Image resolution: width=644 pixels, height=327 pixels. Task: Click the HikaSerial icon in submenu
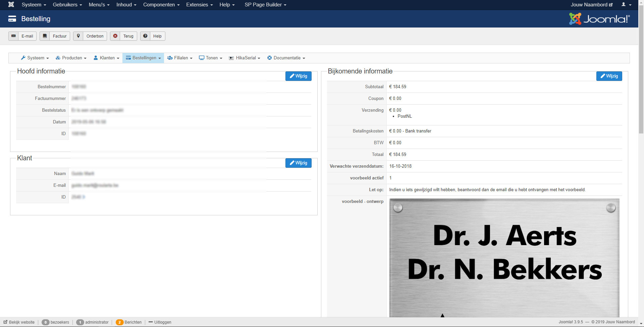231,58
